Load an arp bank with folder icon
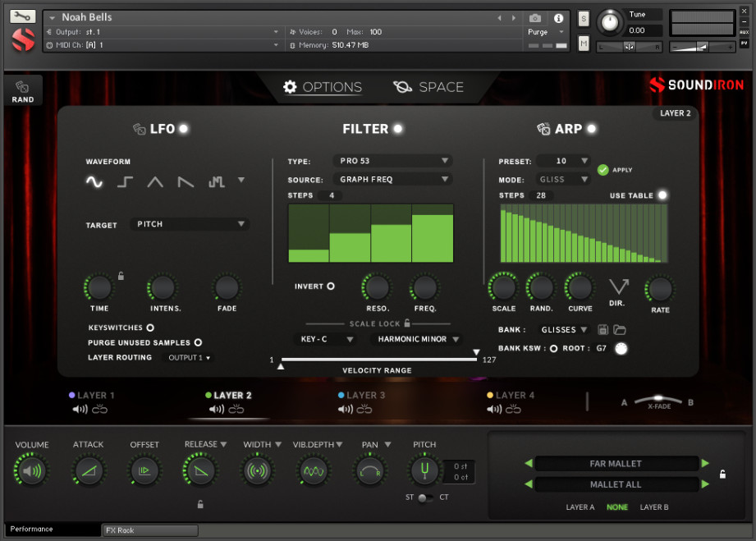The width and height of the screenshot is (756, 541). [620, 330]
